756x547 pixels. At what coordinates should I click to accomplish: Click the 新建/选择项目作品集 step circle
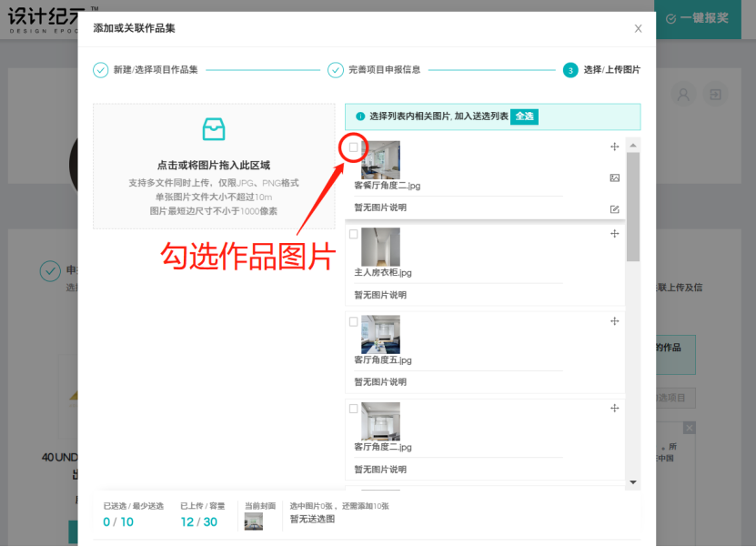coord(100,69)
